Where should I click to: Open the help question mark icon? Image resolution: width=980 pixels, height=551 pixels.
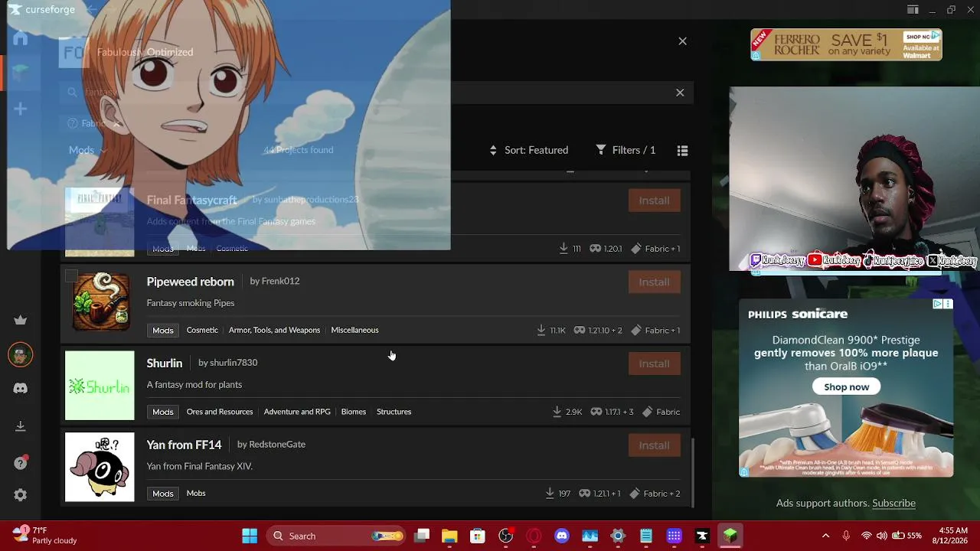point(21,463)
